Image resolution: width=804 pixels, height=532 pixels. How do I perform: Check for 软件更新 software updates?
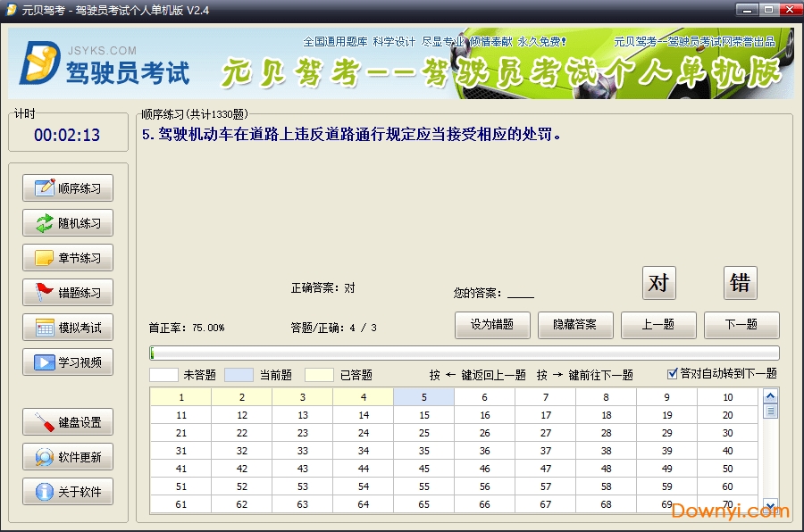[x=67, y=456]
